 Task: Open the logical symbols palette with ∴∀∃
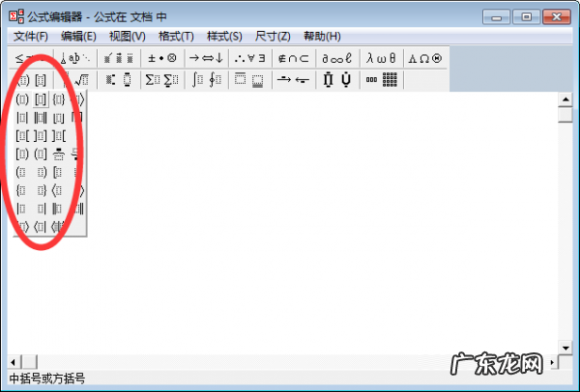249,58
